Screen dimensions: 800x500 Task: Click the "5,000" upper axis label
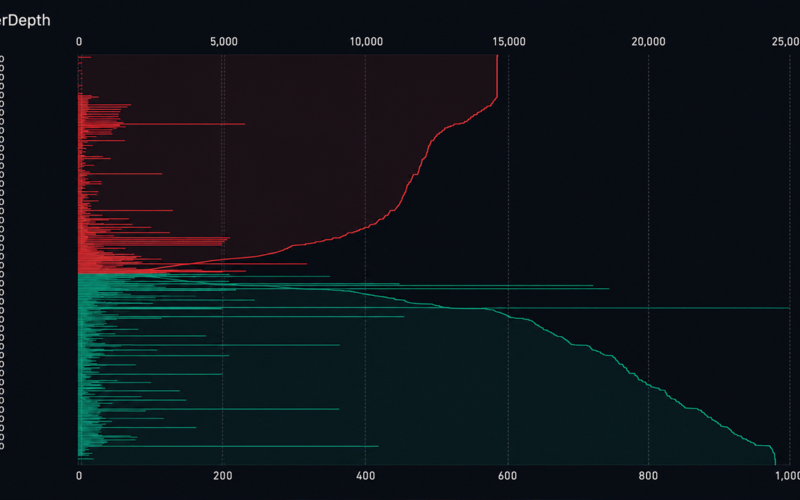click(224, 42)
